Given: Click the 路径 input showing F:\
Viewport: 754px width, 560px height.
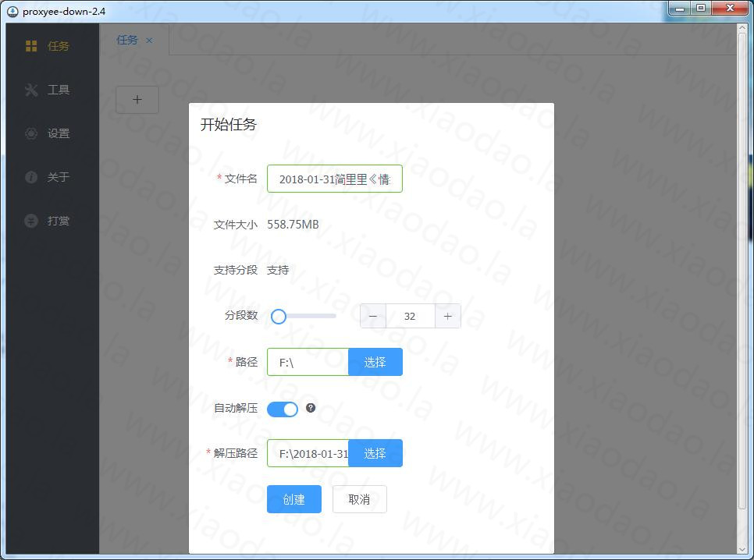Looking at the screenshot, I should (x=308, y=361).
